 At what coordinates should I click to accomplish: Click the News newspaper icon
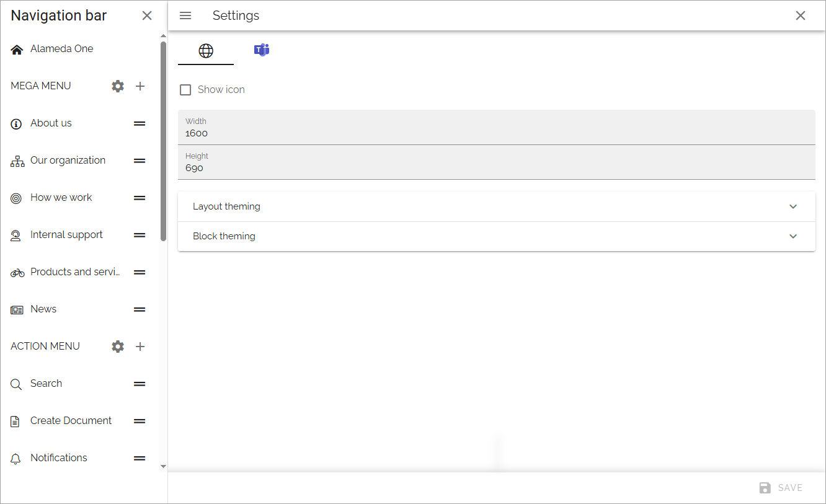[x=17, y=310]
